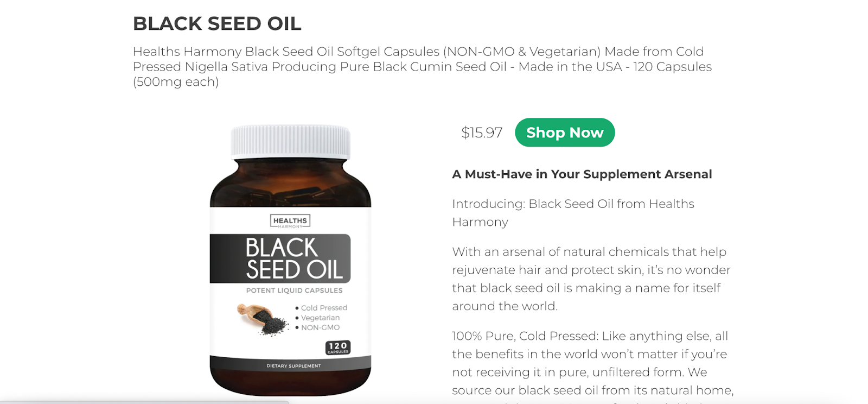
Task: Click the Vegetarian bullet on label
Action: point(317,318)
